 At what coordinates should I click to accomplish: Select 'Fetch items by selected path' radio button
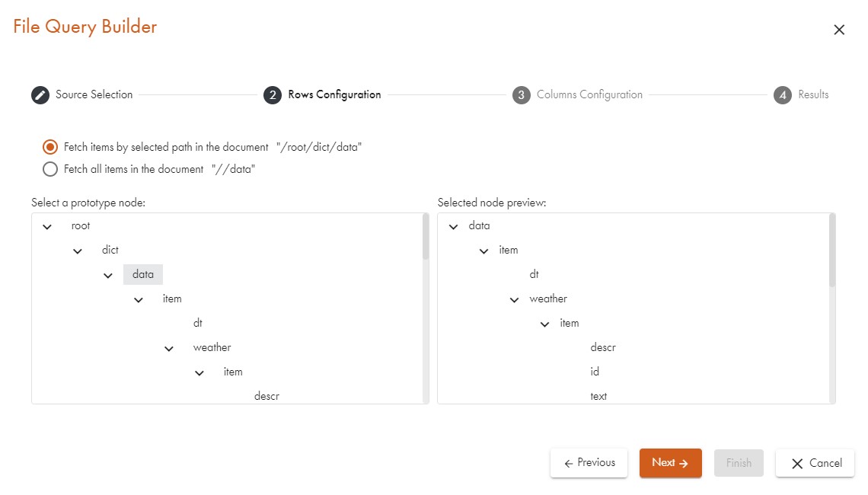pyautogui.click(x=50, y=147)
